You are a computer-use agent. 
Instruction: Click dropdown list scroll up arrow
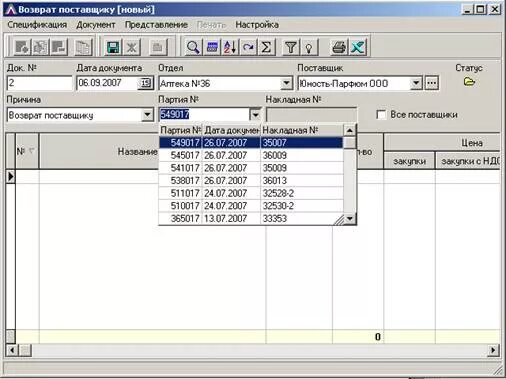click(x=349, y=130)
